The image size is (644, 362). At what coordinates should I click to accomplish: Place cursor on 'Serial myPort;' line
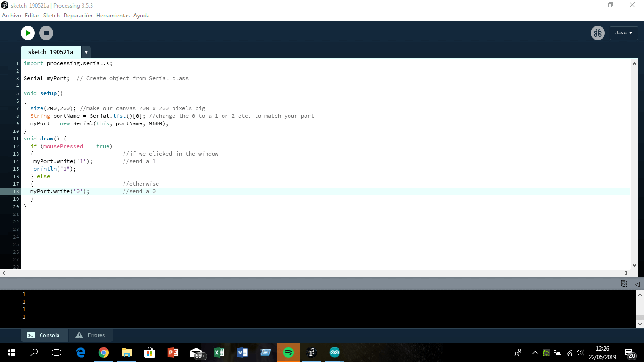pyautogui.click(x=46, y=78)
